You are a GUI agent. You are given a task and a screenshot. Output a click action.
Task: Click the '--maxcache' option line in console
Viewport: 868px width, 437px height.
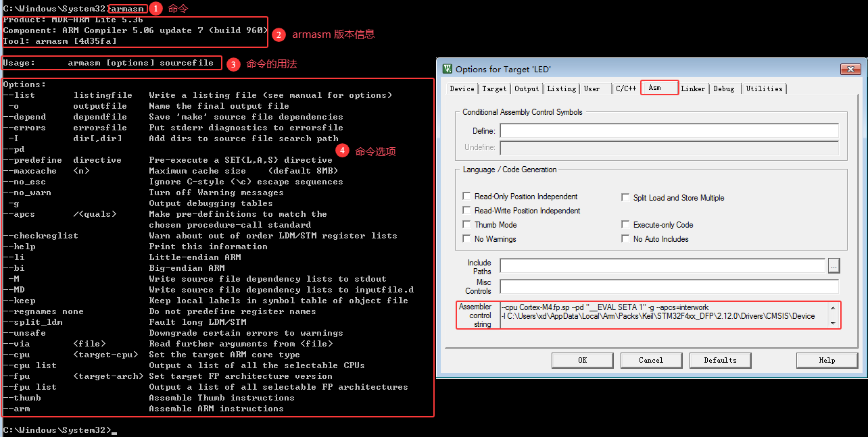pos(170,171)
